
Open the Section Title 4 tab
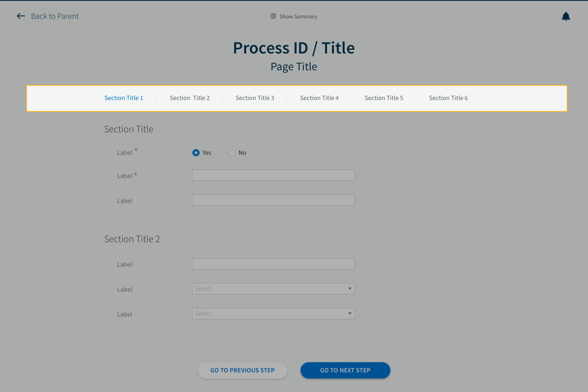(319, 98)
